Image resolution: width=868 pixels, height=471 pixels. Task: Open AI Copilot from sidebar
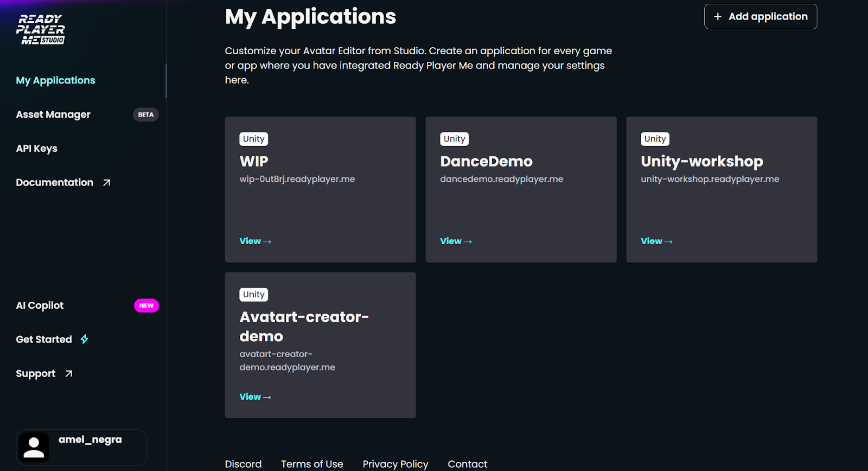pos(40,305)
